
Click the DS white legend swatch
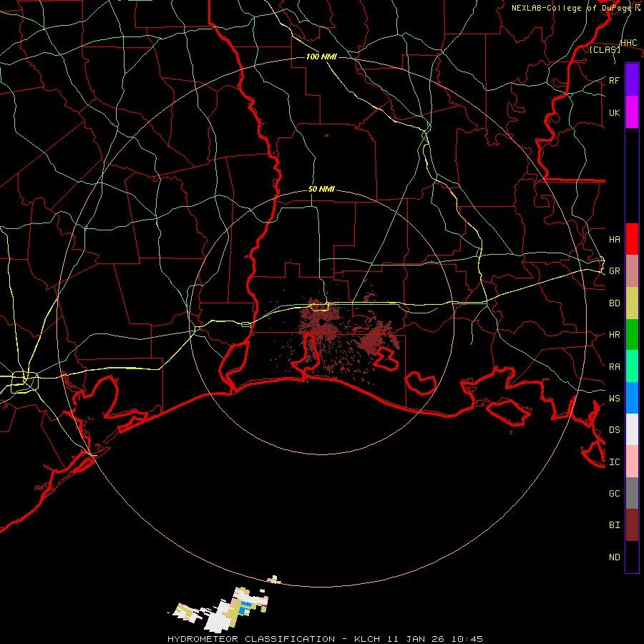click(632, 429)
